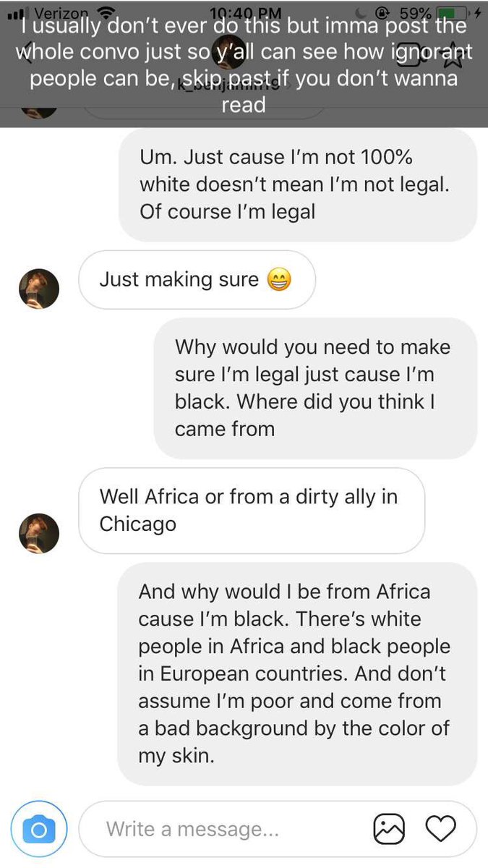Tap the 'Um. Just cause I'm not 100% white' bubble
This screenshot has height=868, width=488.
pyautogui.click(x=298, y=184)
